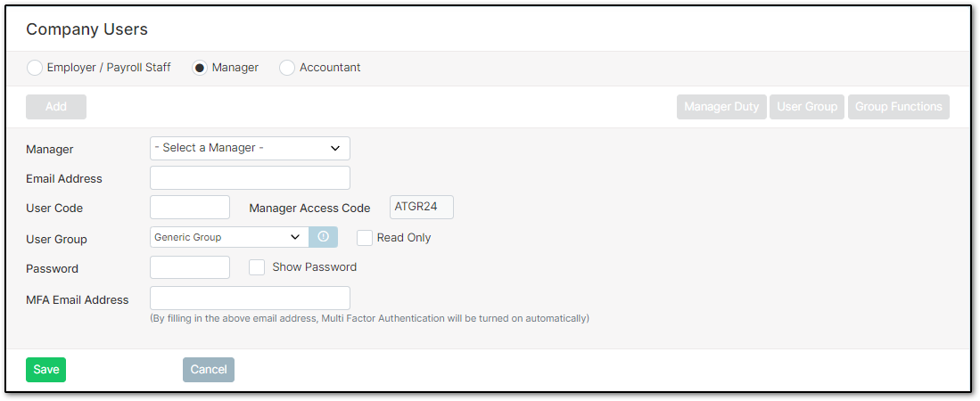Tick the Read Only checkbox
This screenshot has height=401, width=980.
point(365,238)
